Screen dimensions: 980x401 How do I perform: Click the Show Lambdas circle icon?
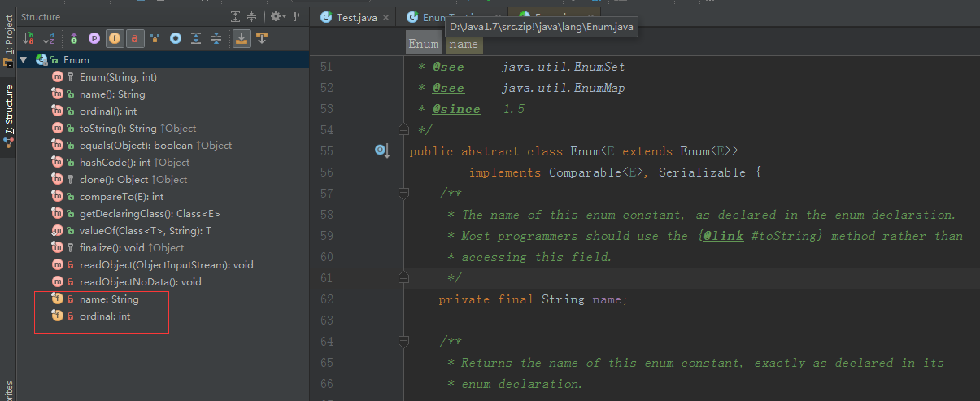pyautogui.click(x=176, y=38)
